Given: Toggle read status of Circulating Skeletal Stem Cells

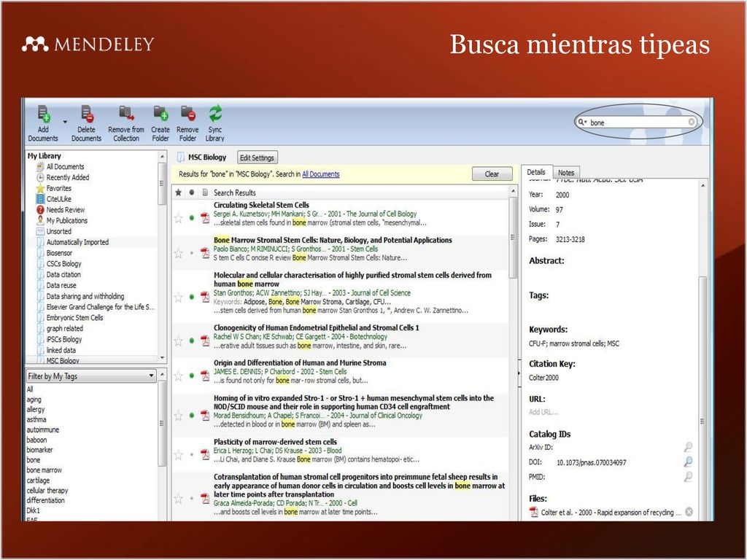Looking at the screenshot, I should [192, 217].
